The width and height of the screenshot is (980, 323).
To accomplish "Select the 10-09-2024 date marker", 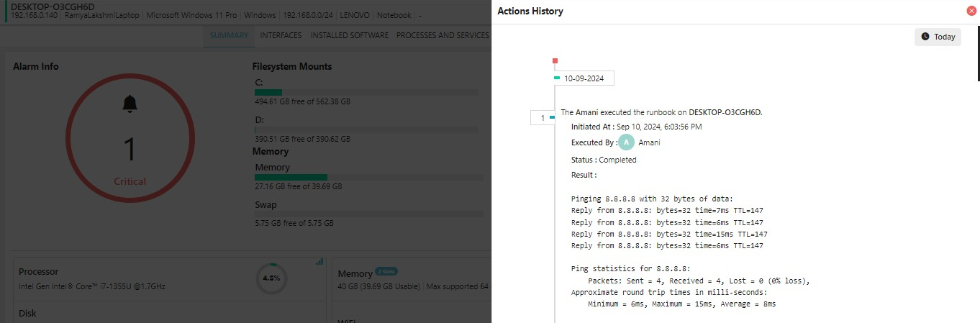I will [584, 78].
